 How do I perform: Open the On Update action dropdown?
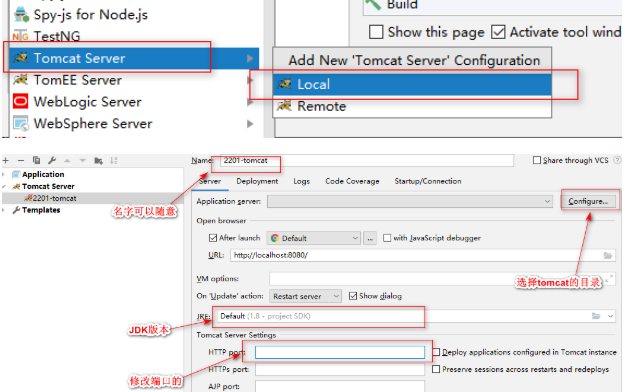pyautogui.click(x=305, y=296)
